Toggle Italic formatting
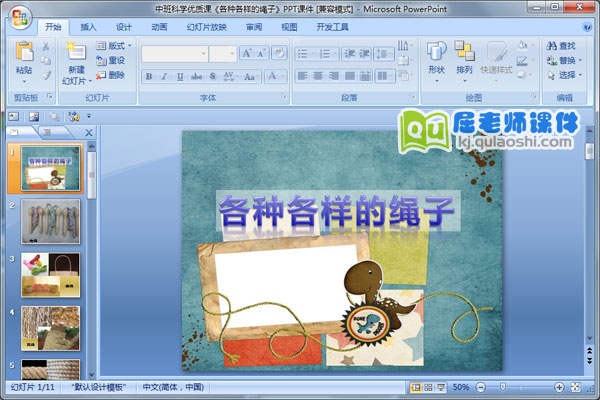Image resolution: width=600 pixels, height=400 pixels. [x=164, y=77]
